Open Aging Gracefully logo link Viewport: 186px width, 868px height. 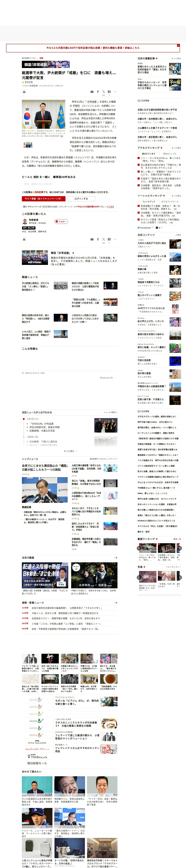pyautogui.click(x=37, y=749)
